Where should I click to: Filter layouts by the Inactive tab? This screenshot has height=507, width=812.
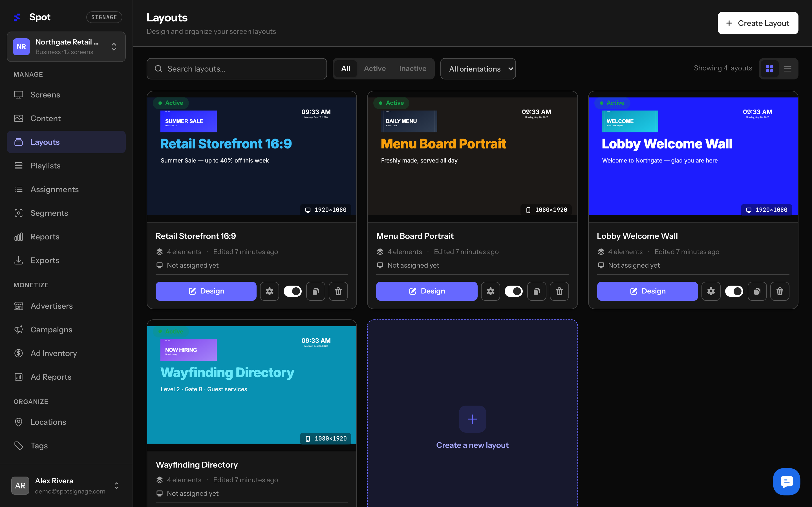(413, 68)
